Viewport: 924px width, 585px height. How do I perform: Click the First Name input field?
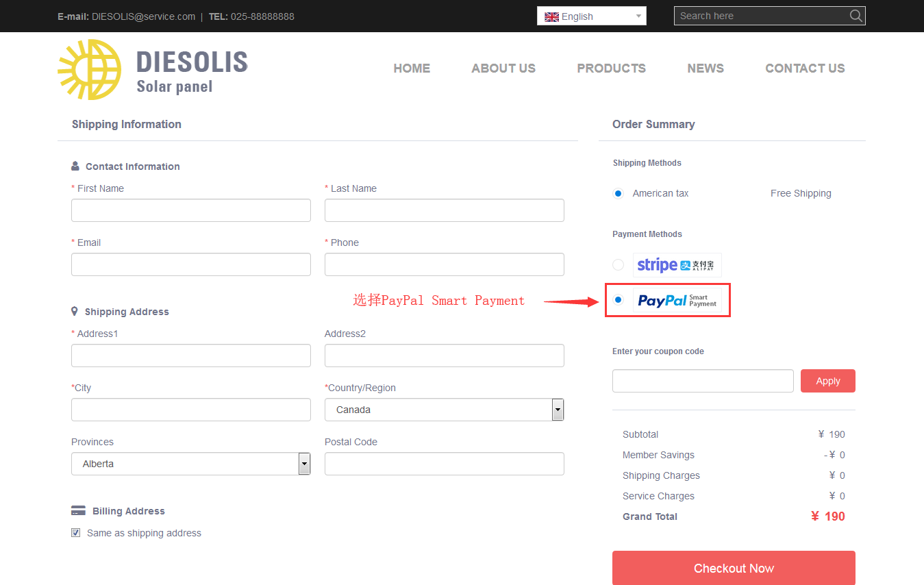[191, 210]
